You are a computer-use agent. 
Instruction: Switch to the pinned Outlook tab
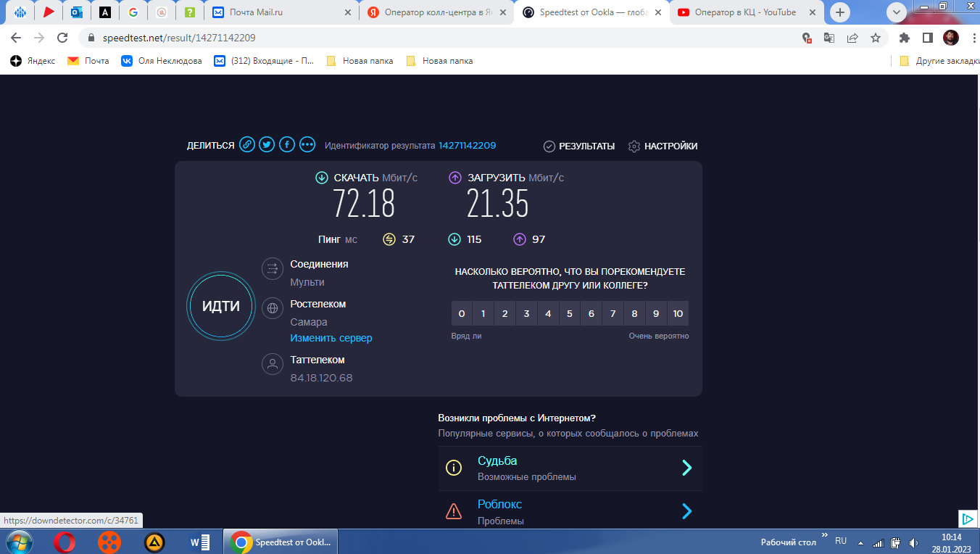tap(77, 12)
